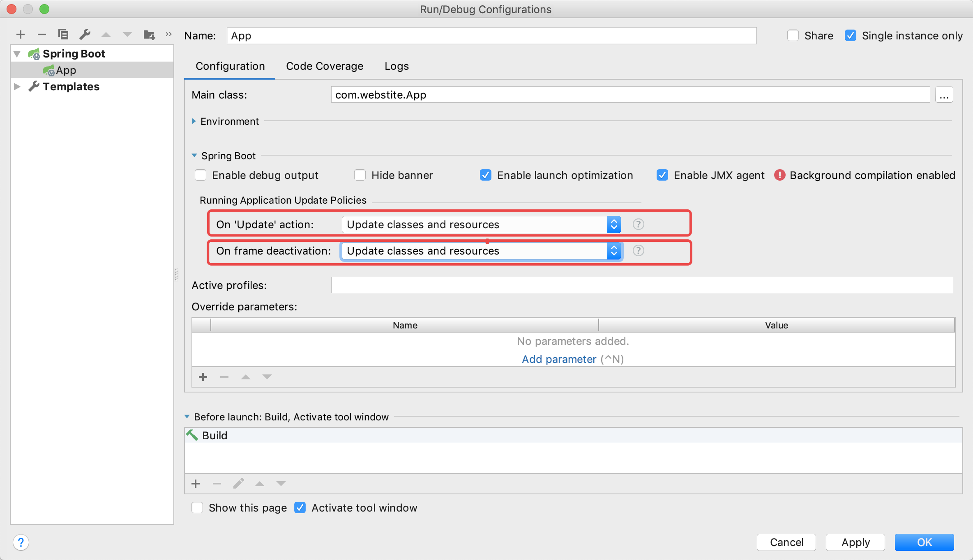Screen dimensions: 973x560
Task: Switch to the Code Coverage tab
Action: tap(324, 66)
